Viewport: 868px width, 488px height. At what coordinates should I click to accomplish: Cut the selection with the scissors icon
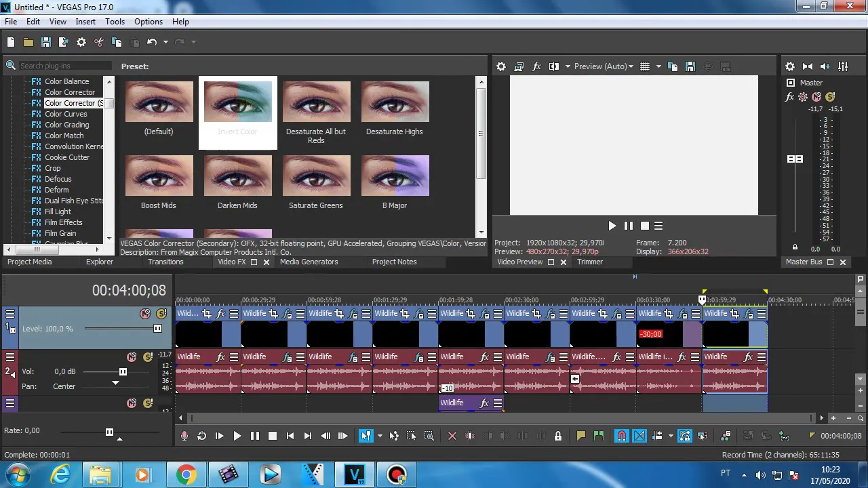[x=99, y=42]
